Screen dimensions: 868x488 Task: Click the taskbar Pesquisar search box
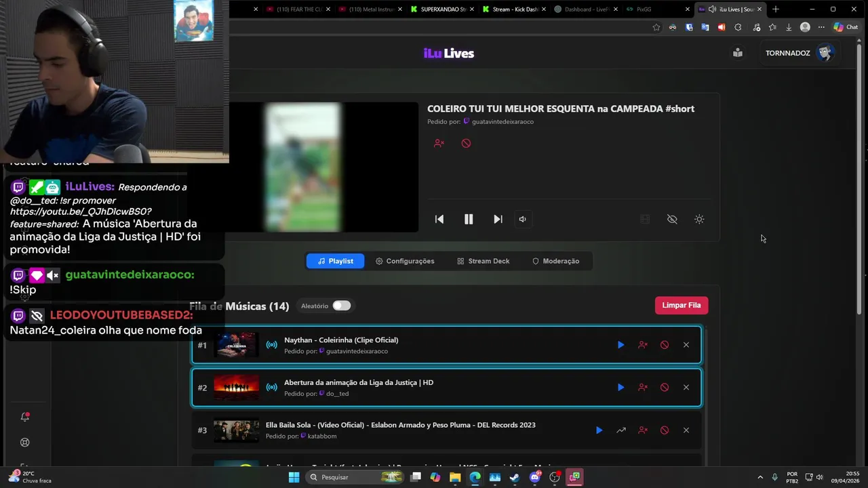(355, 477)
